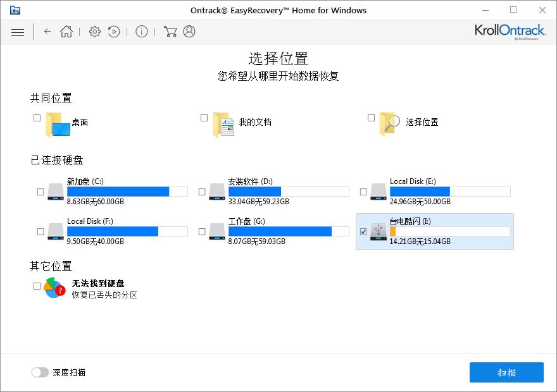This screenshot has width=557, height=392.
Task: Open the settings gear
Action: pyautogui.click(x=94, y=31)
